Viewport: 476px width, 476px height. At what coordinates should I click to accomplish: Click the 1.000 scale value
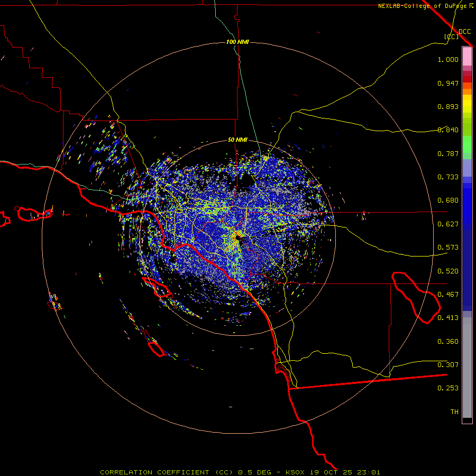[x=448, y=59]
